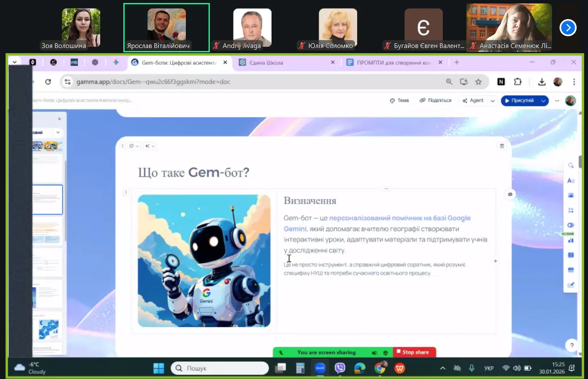Click the zoom magnifier in address bar
The width and height of the screenshot is (588, 379).
449,81
